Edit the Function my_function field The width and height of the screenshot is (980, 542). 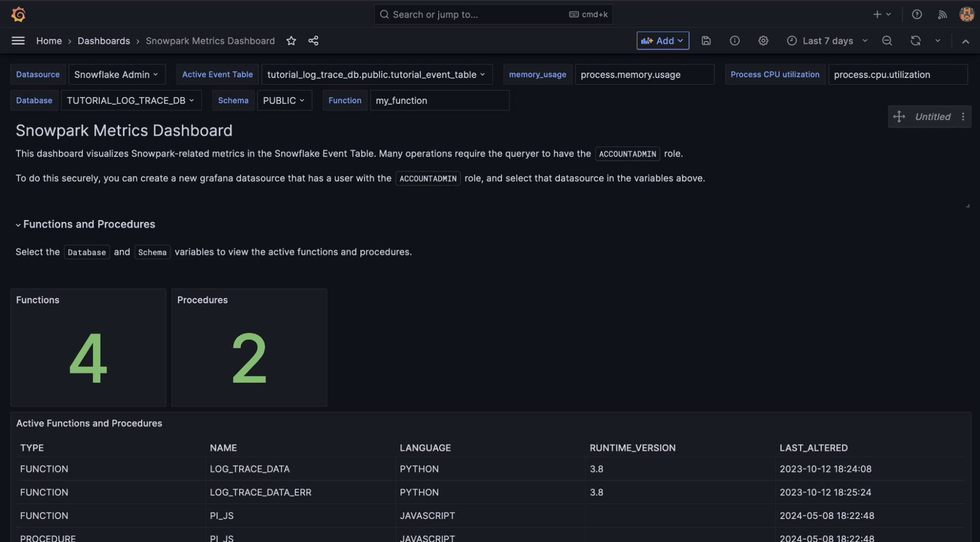[440, 100]
